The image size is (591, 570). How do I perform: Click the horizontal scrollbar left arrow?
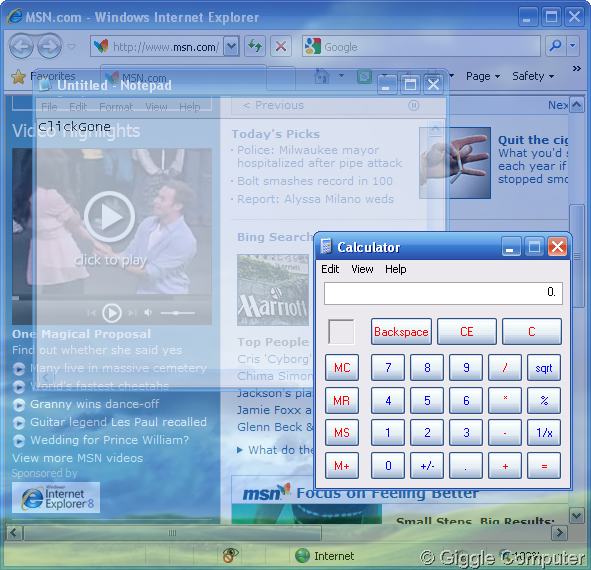point(14,533)
